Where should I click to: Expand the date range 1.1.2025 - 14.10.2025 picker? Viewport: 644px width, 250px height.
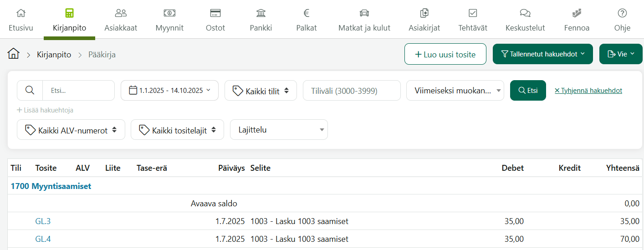169,90
